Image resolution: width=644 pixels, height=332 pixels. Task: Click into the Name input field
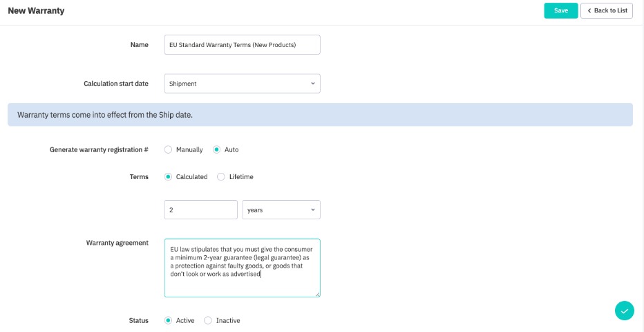[242, 45]
